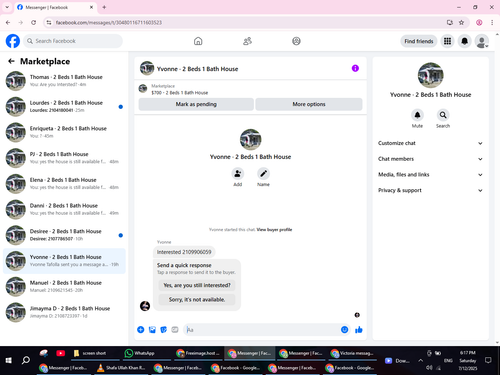Viewport: 500px width, 375px height.
Task: Open Windows taskbar search
Action: pyautogui.click(x=26, y=360)
